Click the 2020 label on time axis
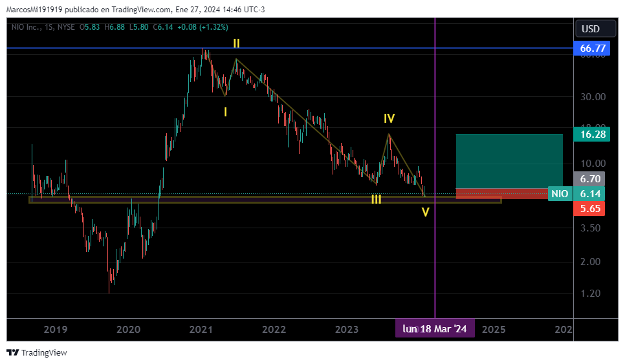This screenshot has width=625, height=364. coord(128,329)
